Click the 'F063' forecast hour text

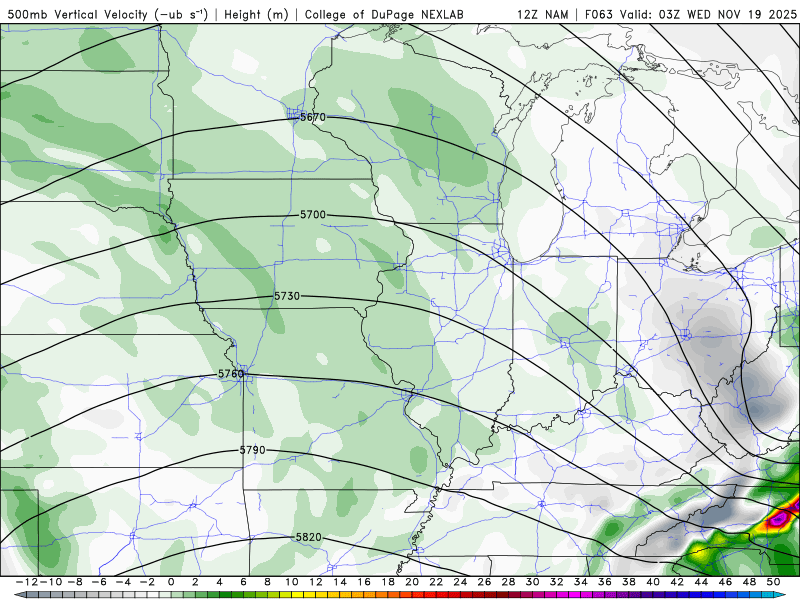click(x=598, y=14)
